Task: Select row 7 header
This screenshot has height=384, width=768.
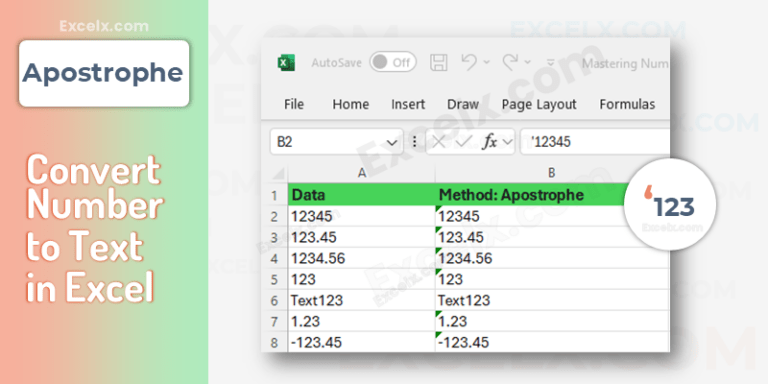Action: (274, 321)
